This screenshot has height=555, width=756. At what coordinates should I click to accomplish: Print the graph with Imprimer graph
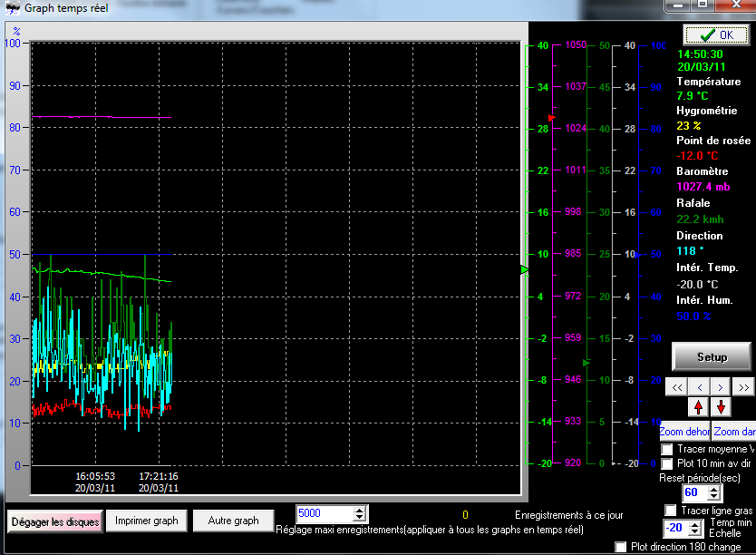(147, 521)
